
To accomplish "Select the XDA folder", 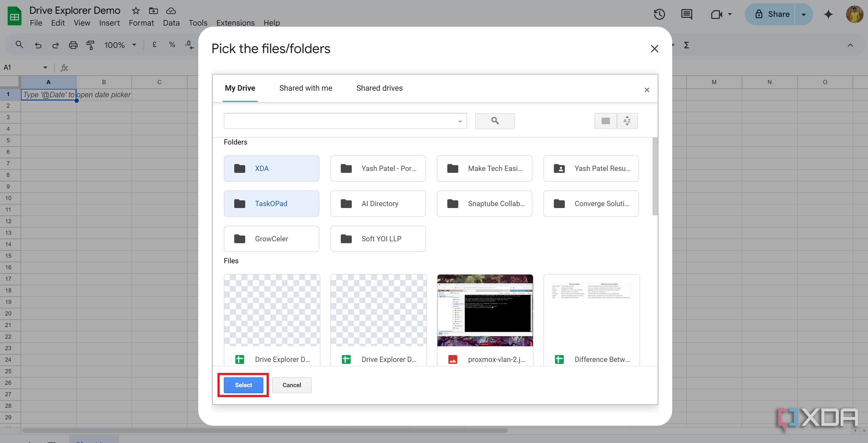I will tap(271, 168).
